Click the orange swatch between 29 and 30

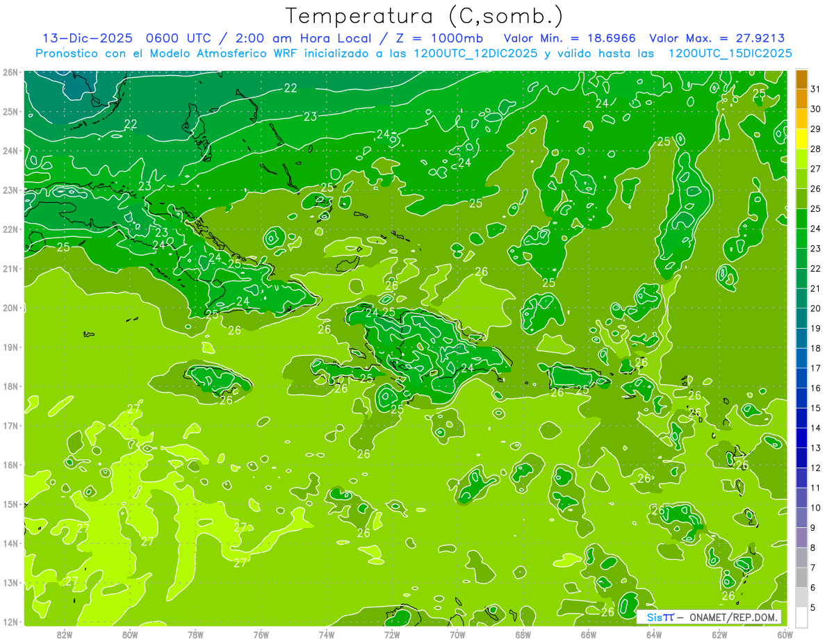(x=801, y=119)
